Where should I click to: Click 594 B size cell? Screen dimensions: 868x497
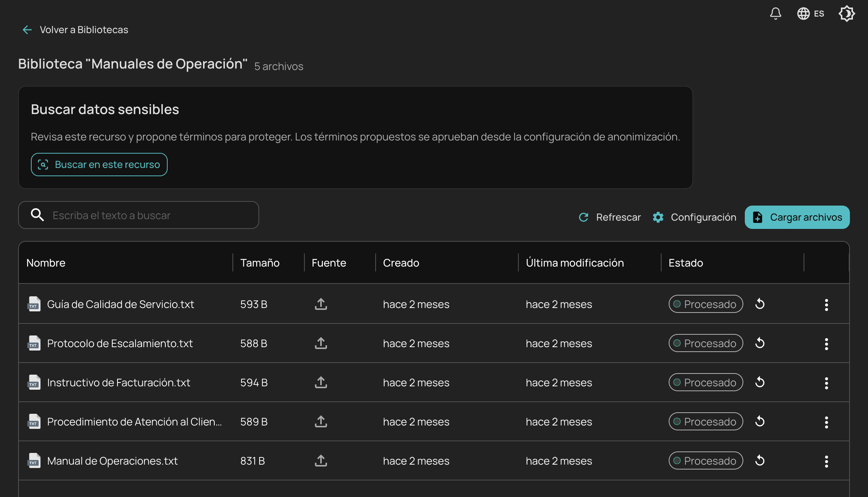(254, 383)
